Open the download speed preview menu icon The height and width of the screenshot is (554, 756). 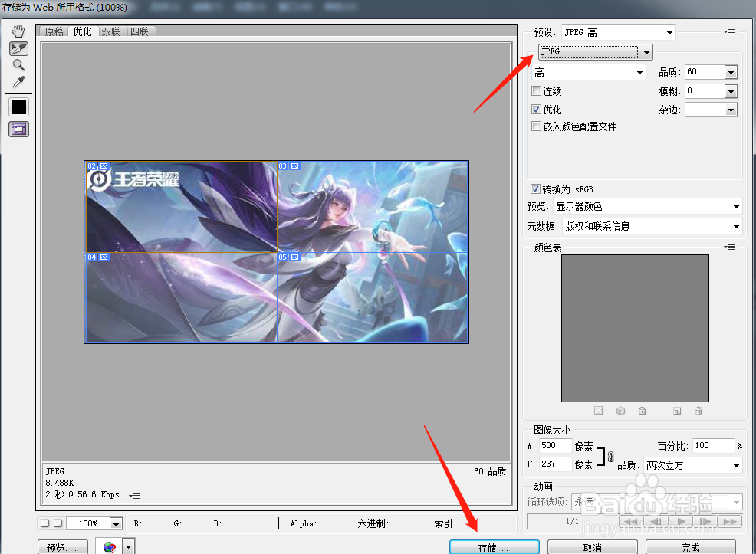(x=134, y=496)
